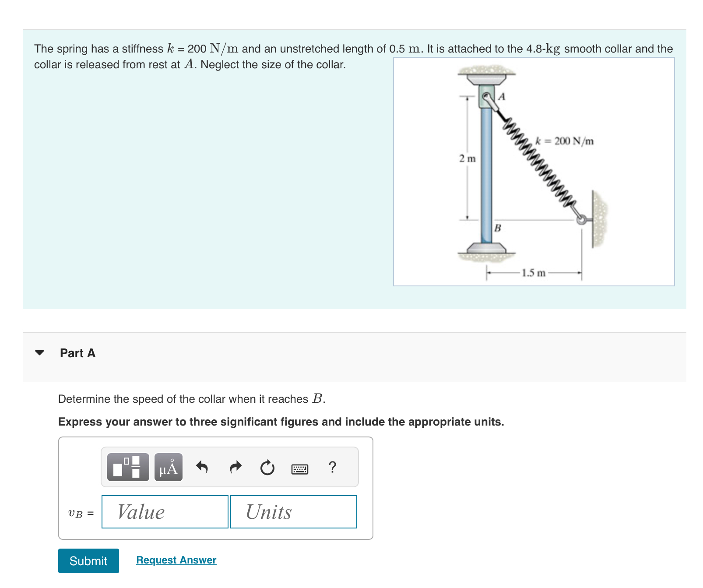This screenshot has width=703, height=588.
Task: Click point B in the figure
Action: (497, 228)
